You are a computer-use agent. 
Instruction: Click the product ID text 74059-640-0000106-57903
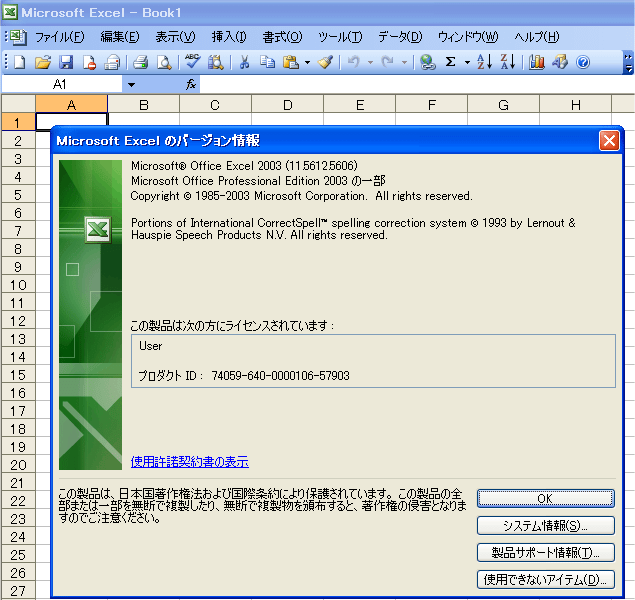(x=280, y=376)
